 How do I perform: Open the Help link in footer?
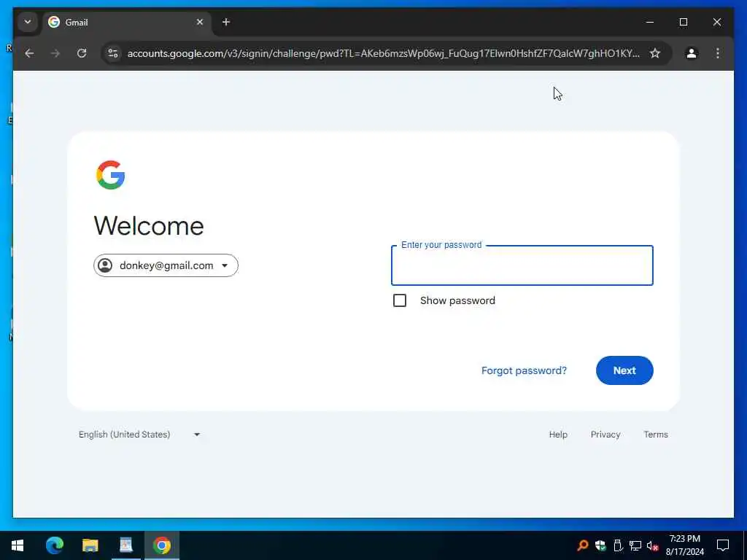(558, 435)
